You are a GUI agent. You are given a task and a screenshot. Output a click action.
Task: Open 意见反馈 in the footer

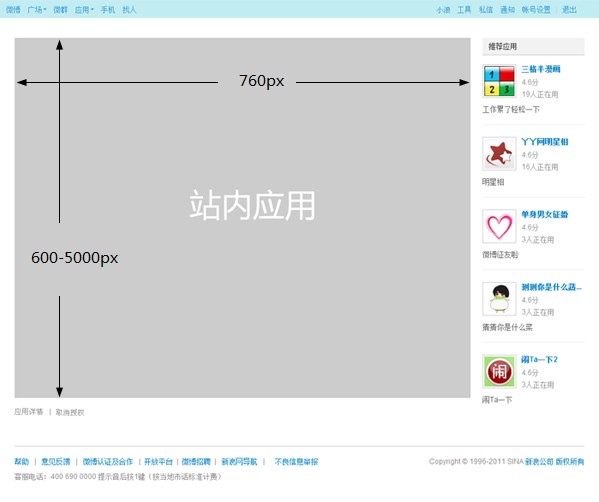click(56, 462)
